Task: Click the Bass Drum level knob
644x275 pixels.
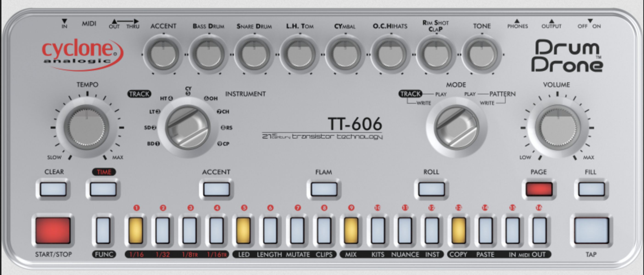Action: 209,54
